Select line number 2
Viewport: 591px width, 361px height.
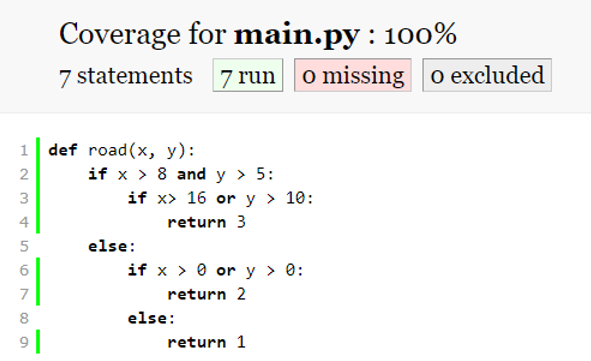[24, 174]
